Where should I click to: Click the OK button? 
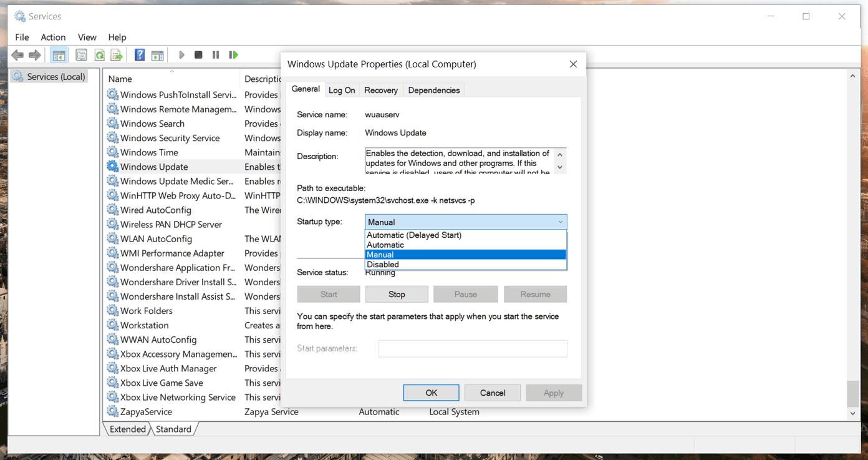coord(432,393)
